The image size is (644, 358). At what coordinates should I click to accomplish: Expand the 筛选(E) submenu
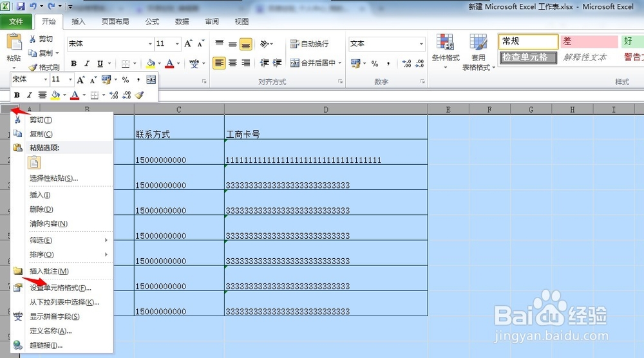pos(62,240)
